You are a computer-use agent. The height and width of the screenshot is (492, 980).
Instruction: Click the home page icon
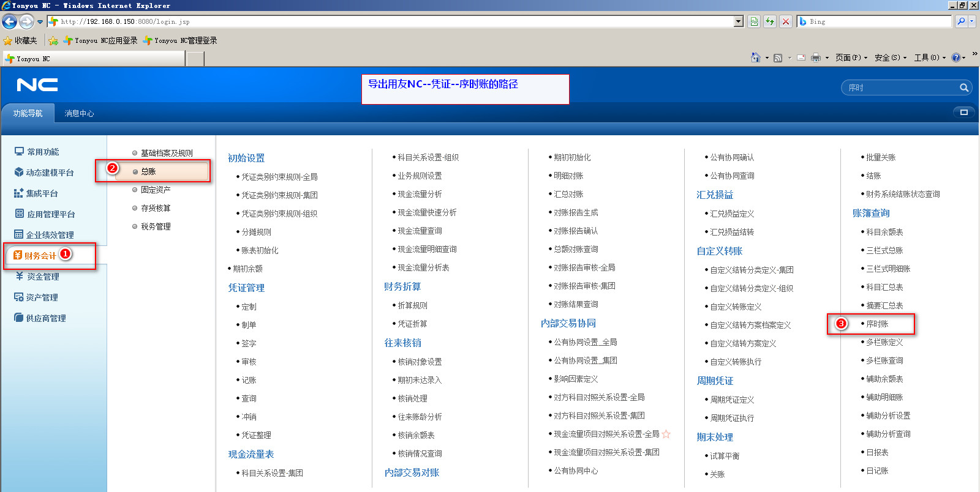coord(756,58)
